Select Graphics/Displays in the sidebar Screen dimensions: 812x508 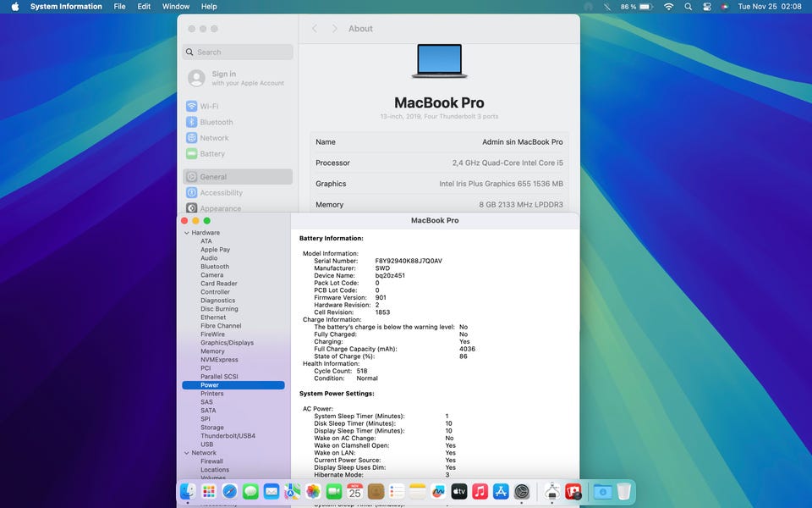[227, 343]
